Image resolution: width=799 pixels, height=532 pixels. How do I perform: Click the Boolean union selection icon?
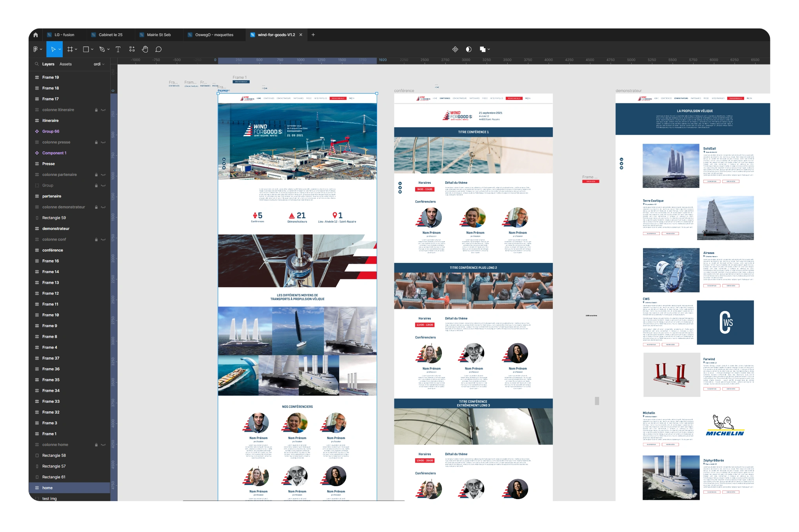pos(483,49)
